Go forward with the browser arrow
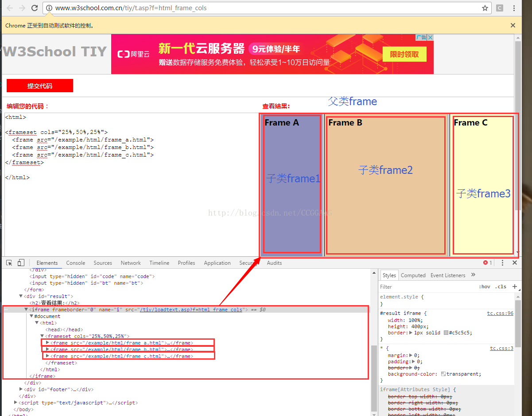Screen dimensions: 532x416 (x=22, y=8)
